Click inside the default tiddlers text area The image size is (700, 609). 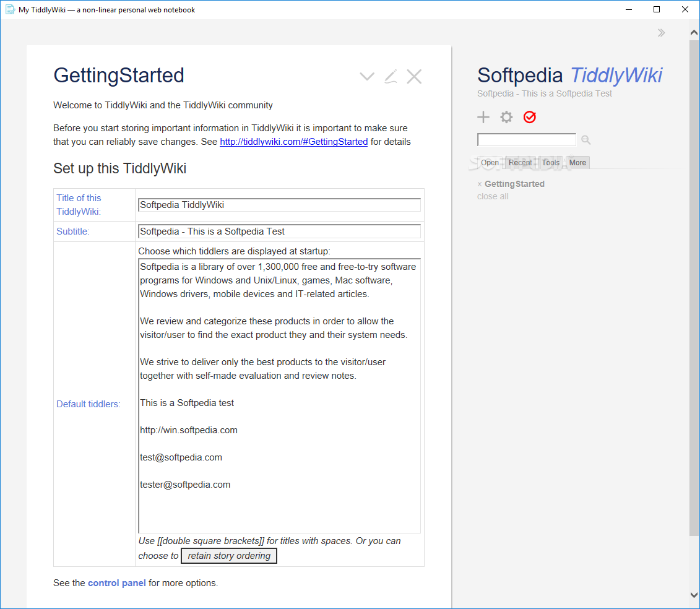[x=280, y=395]
